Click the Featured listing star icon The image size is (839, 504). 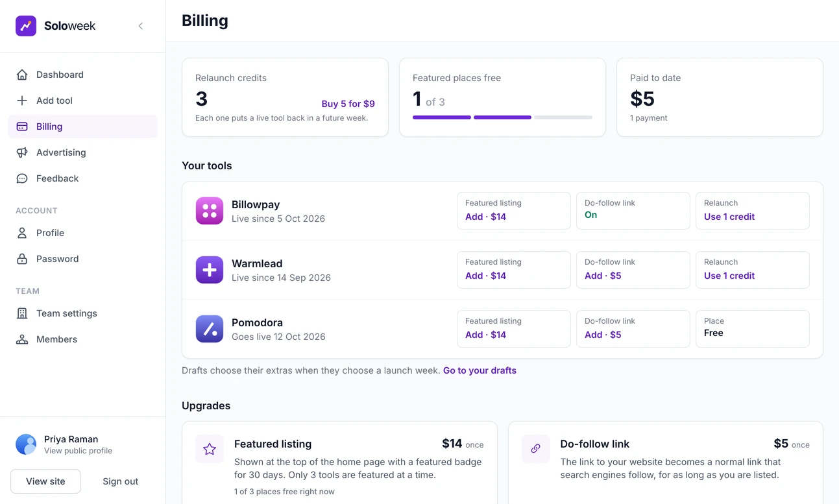pyautogui.click(x=210, y=449)
